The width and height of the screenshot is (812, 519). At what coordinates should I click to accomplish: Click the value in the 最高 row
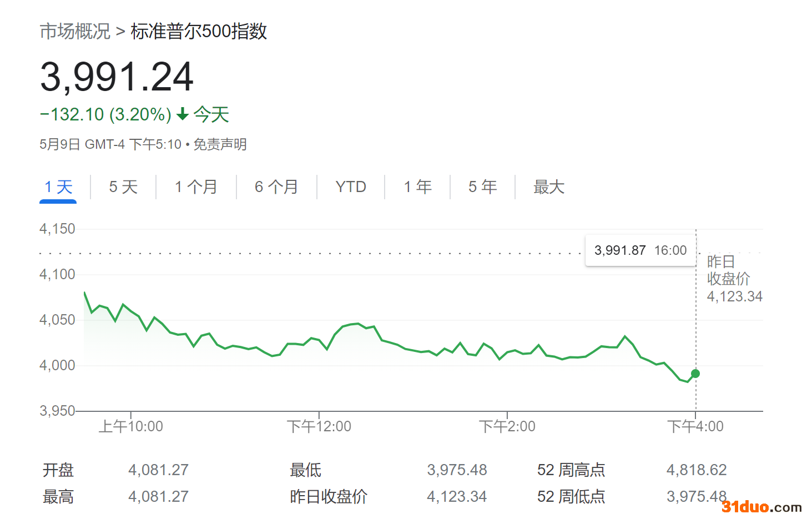click(159, 496)
